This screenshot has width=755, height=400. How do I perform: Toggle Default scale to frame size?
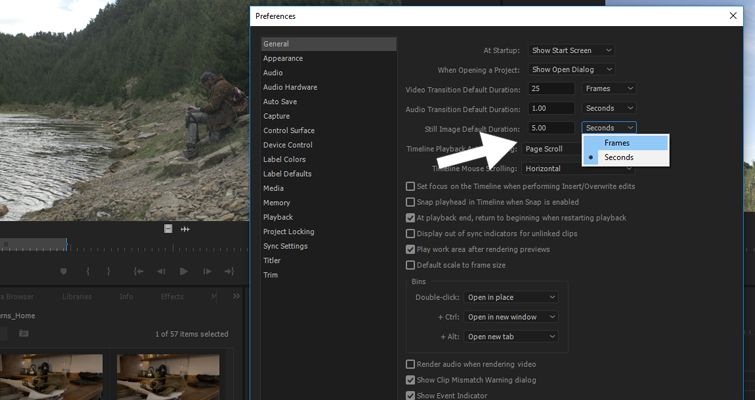coord(410,265)
